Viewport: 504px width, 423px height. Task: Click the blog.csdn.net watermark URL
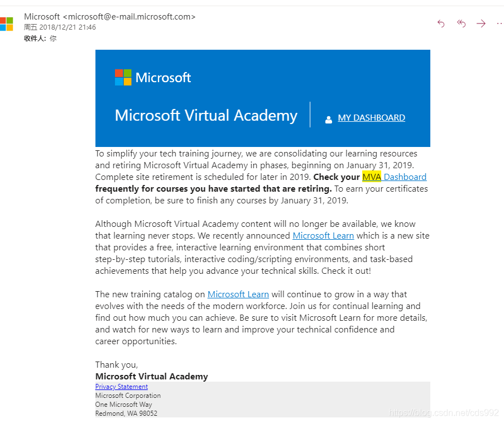pyautogui.click(x=444, y=413)
